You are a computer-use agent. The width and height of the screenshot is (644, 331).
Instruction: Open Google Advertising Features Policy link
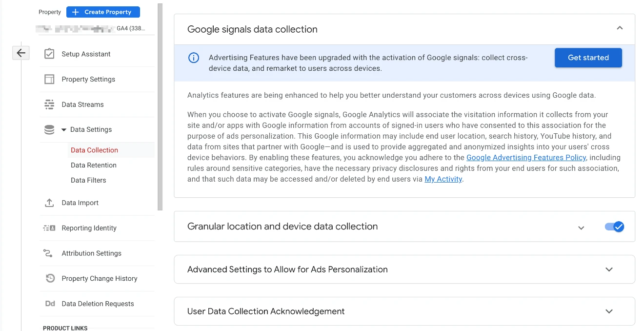[526, 157]
